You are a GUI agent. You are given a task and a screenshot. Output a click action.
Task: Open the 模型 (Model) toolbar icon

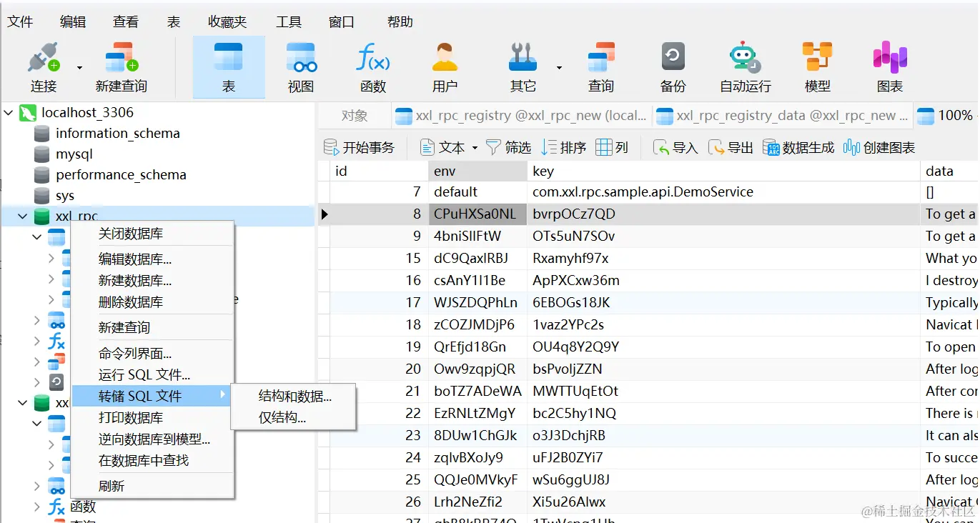[817, 66]
